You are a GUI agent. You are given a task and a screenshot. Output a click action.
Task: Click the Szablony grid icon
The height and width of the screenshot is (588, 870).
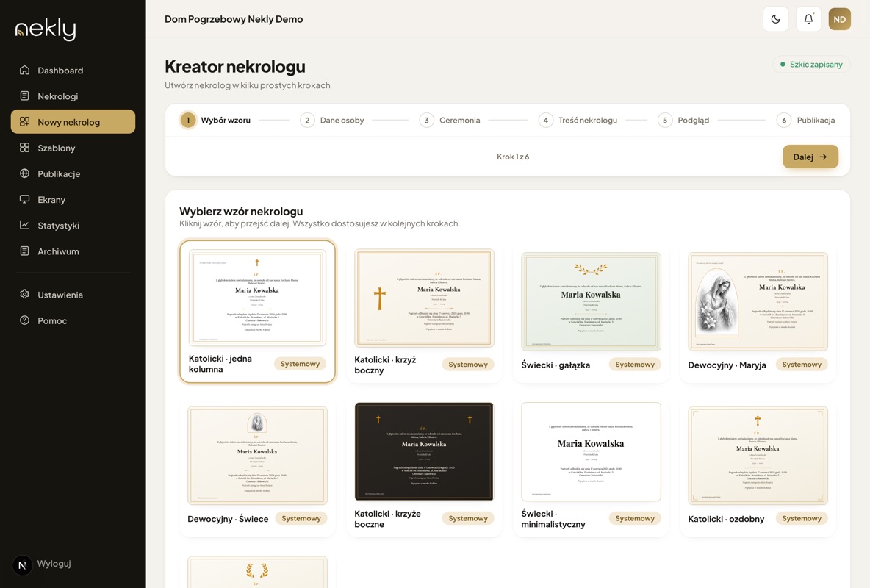[x=24, y=148]
